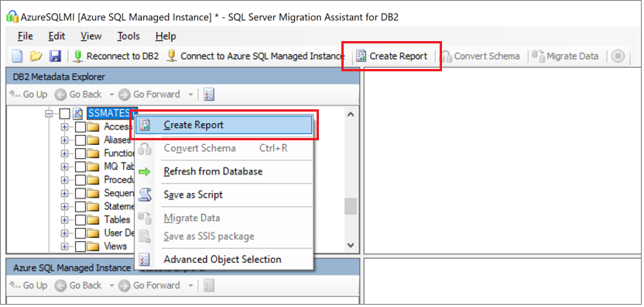Click the icon beside Advanced Object Selection

click(145, 259)
